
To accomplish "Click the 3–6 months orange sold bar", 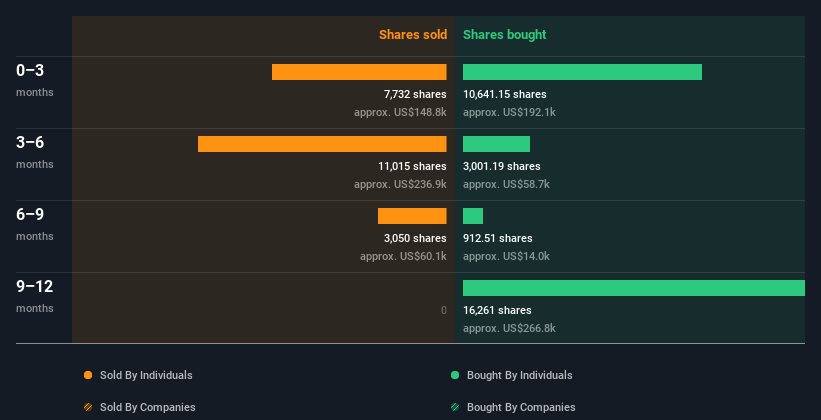I will (x=322, y=144).
